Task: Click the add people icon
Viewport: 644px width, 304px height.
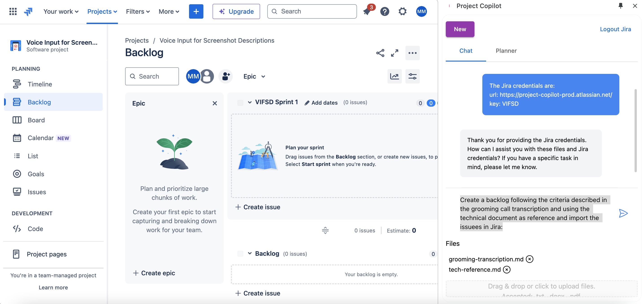Action: coord(226,76)
